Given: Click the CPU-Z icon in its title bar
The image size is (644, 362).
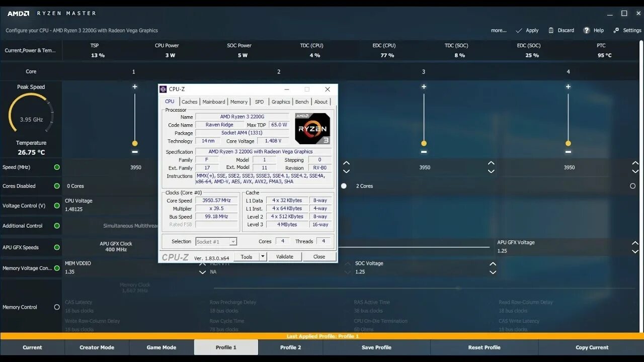Looking at the screenshot, I should (x=163, y=89).
